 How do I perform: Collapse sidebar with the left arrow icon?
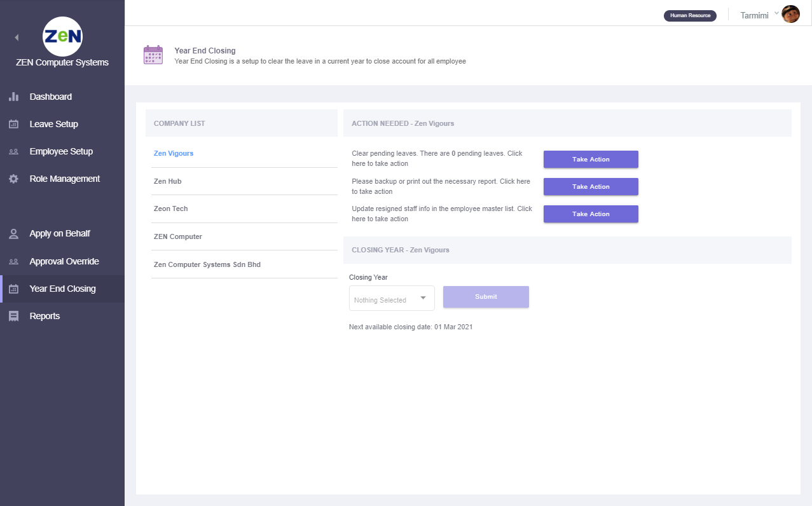(x=17, y=38)
